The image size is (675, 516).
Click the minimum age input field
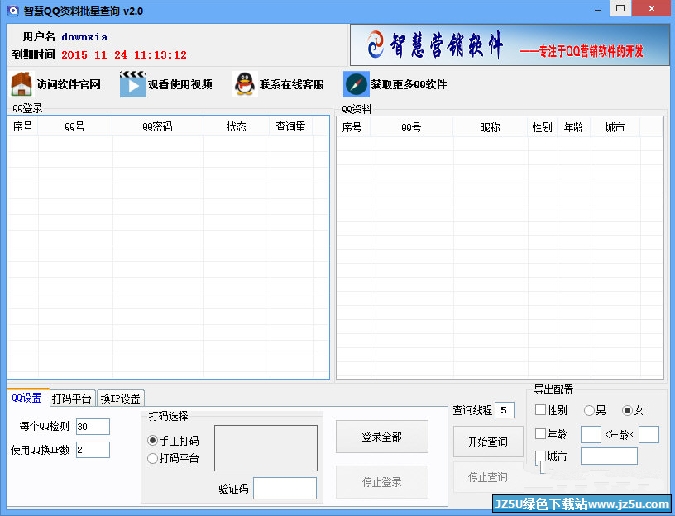pos(591,435)
